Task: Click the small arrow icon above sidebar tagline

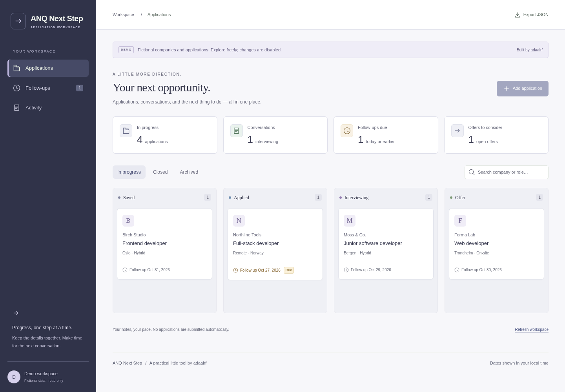Action: coord(16,313)
